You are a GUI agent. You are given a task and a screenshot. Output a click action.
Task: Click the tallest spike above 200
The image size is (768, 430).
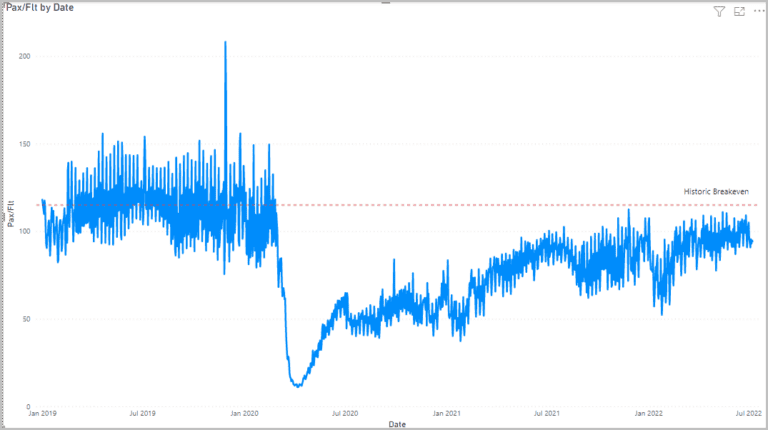(x=225, y=44)
